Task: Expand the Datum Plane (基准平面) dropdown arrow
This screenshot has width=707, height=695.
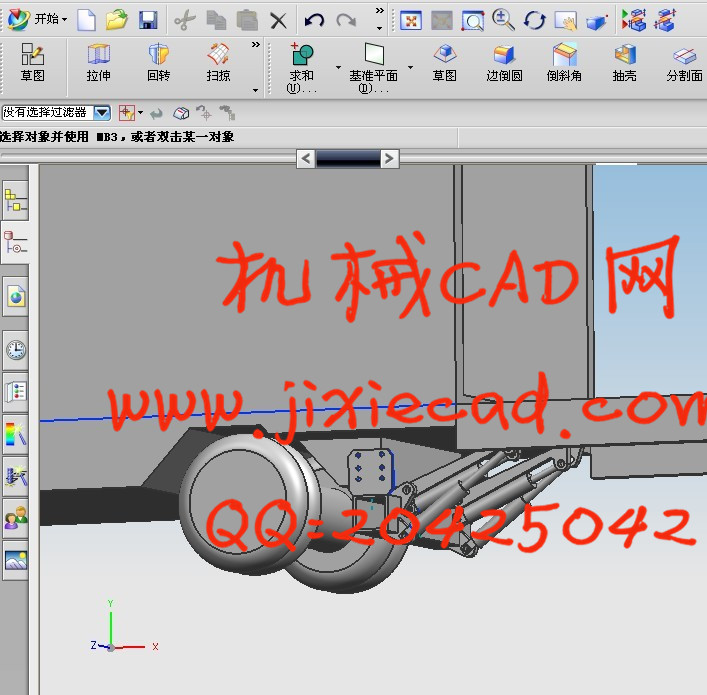Action: (x=410, y=68)
